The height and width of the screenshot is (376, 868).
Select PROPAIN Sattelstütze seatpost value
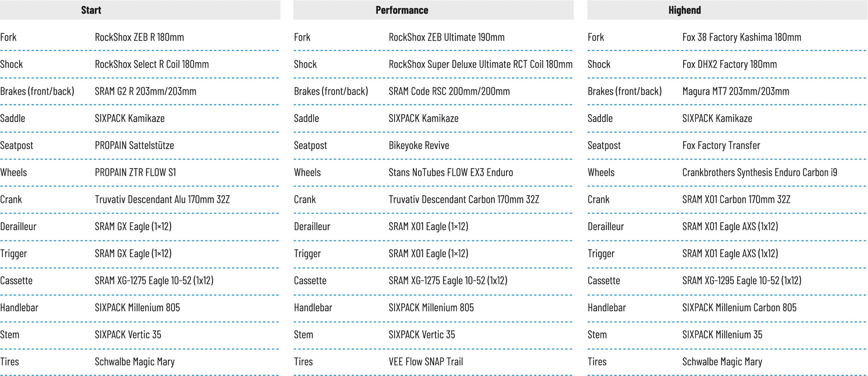(134, 145)
